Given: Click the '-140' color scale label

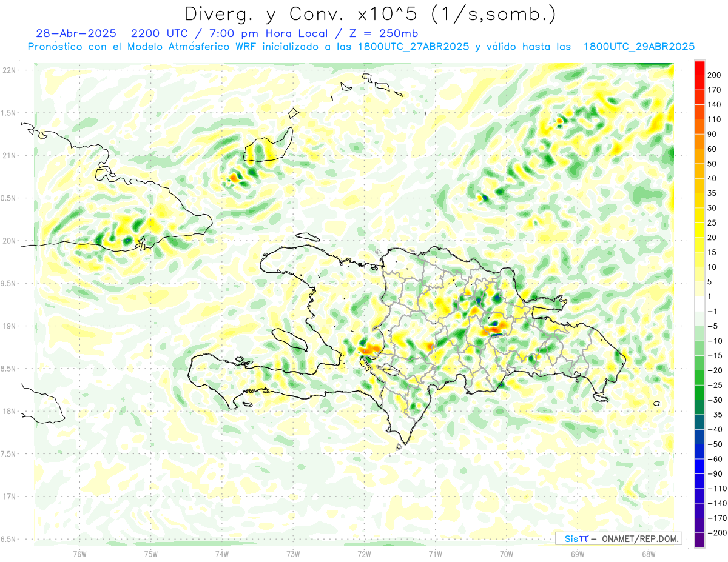Looking at the screenshot, I should point(717,503).
